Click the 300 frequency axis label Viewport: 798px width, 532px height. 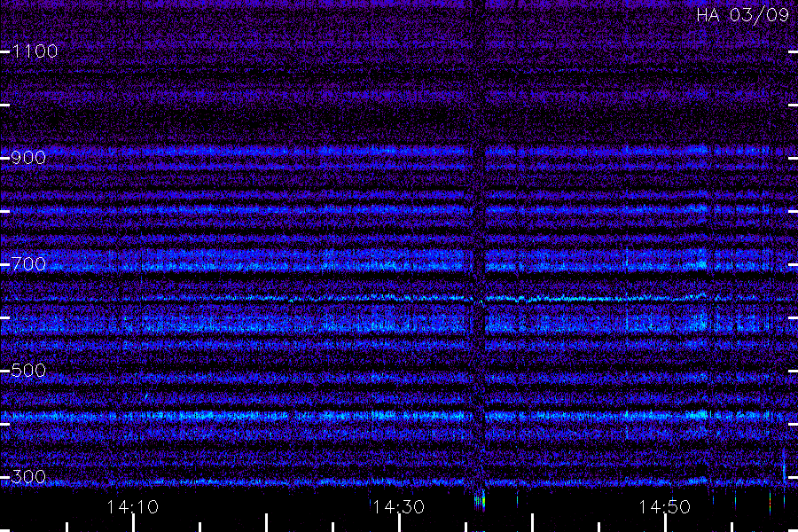click(28, 477)
